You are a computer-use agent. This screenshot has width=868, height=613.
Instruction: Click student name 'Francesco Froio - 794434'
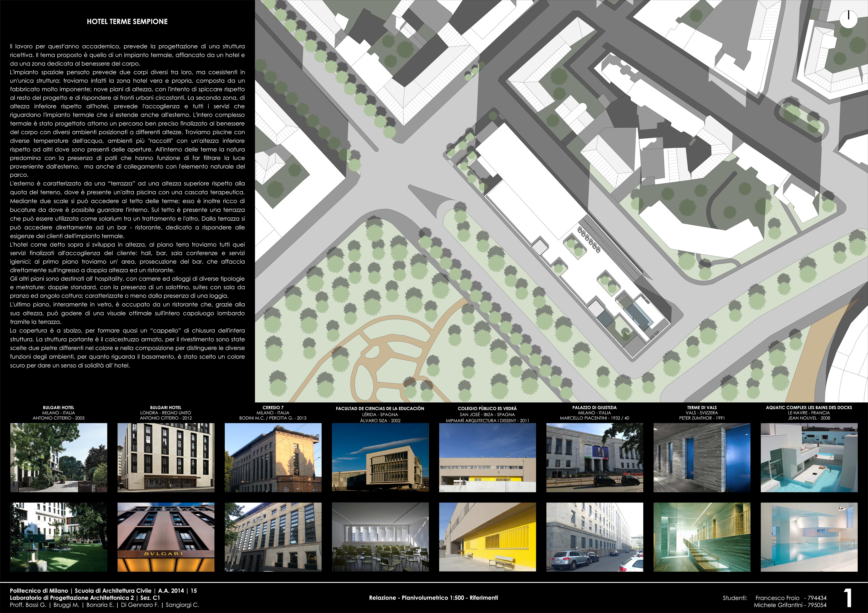click(x=791, y=598)
